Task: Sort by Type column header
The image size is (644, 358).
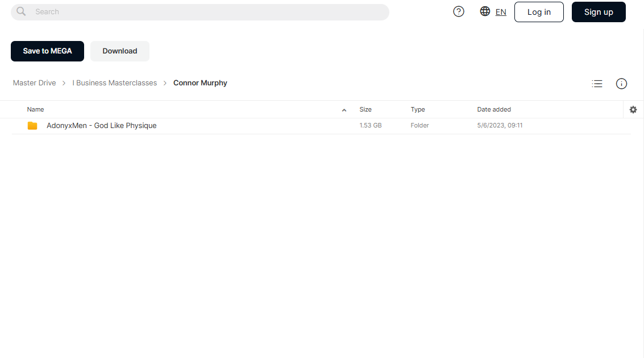Action: tap(418, 109)
